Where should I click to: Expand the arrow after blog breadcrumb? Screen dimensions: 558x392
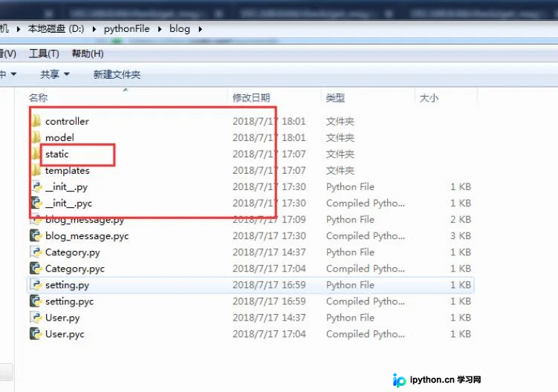(201, 29)
